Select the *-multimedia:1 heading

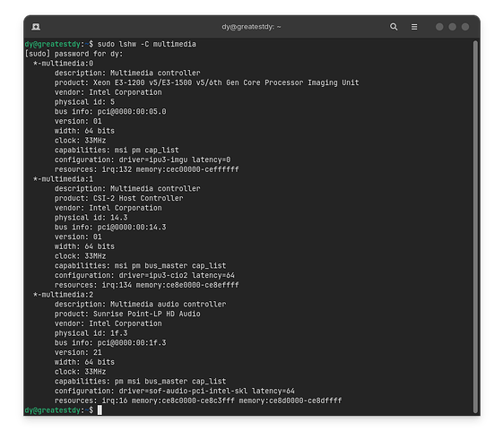point(63,179)
